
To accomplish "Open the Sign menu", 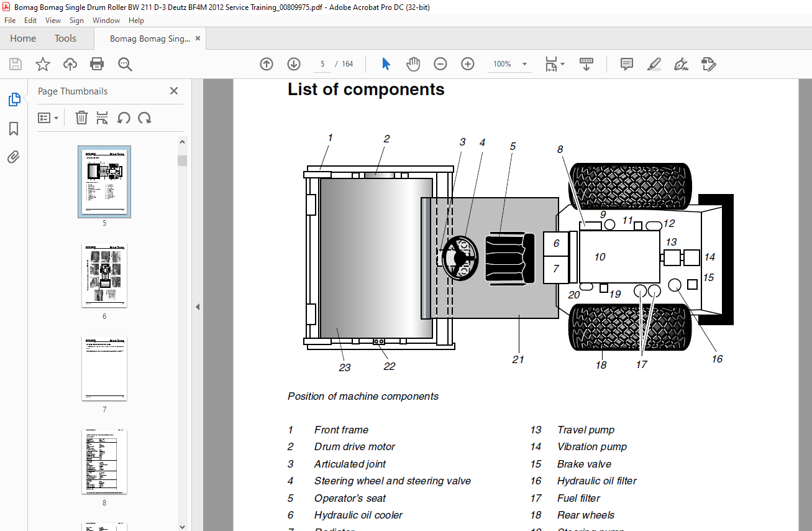I will pos(76,21).
